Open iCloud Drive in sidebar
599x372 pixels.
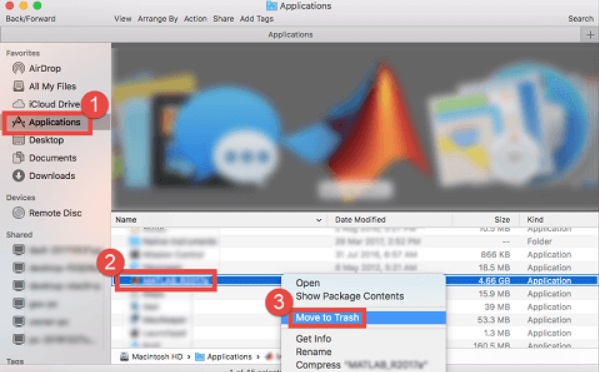pos(46,104)
